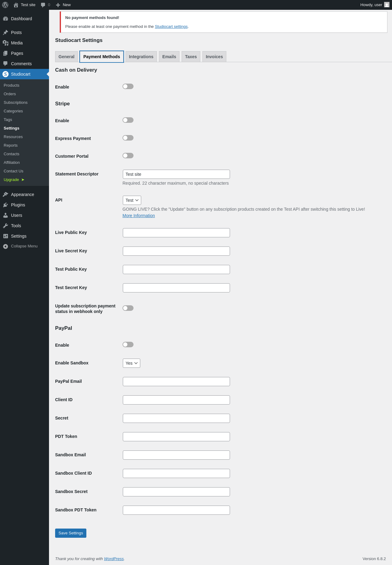Screen dimensions: 392x565
Task: Open the Taxes tab
Action: (191, 57)
